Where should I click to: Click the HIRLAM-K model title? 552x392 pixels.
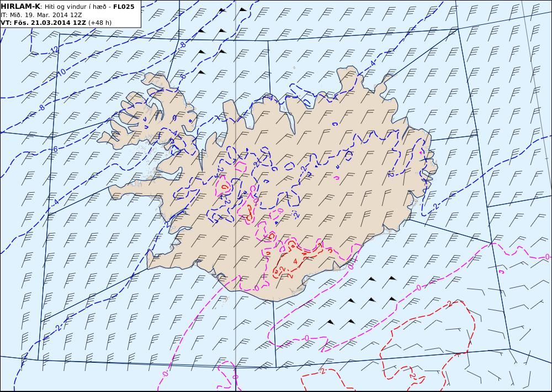(x=20, y=7)
